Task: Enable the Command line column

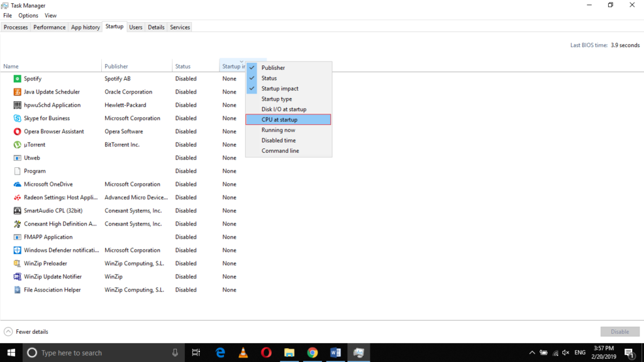Action: point(288,151)
